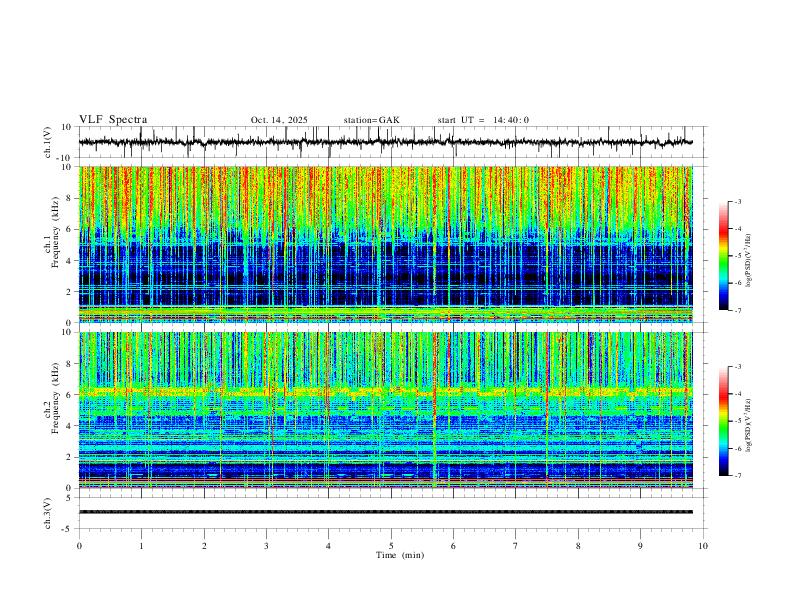Click time axis tick label "9"
This screenshot has width=792, height=612.
pyautogui.click(x=640, y=546)
